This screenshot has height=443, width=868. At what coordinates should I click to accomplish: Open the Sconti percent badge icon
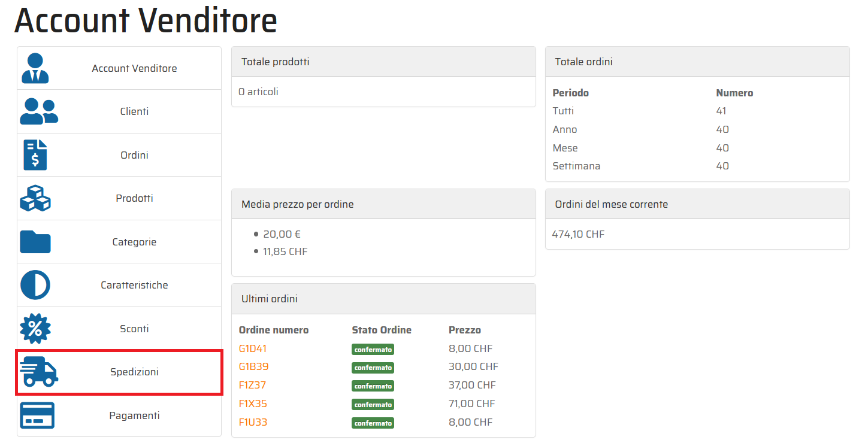[x=35, y=329]
